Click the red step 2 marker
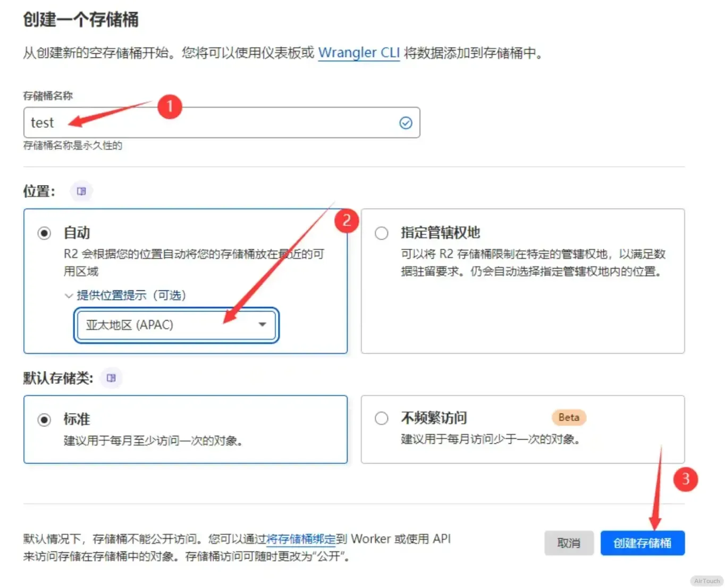This screenshot has height=588, width=725. tap(347, 220)
